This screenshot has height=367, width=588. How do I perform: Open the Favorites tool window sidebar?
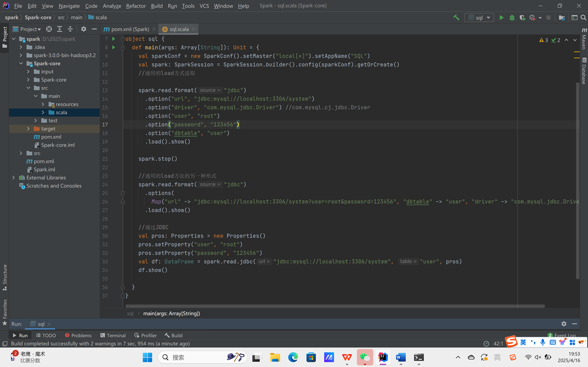[5, 312]
